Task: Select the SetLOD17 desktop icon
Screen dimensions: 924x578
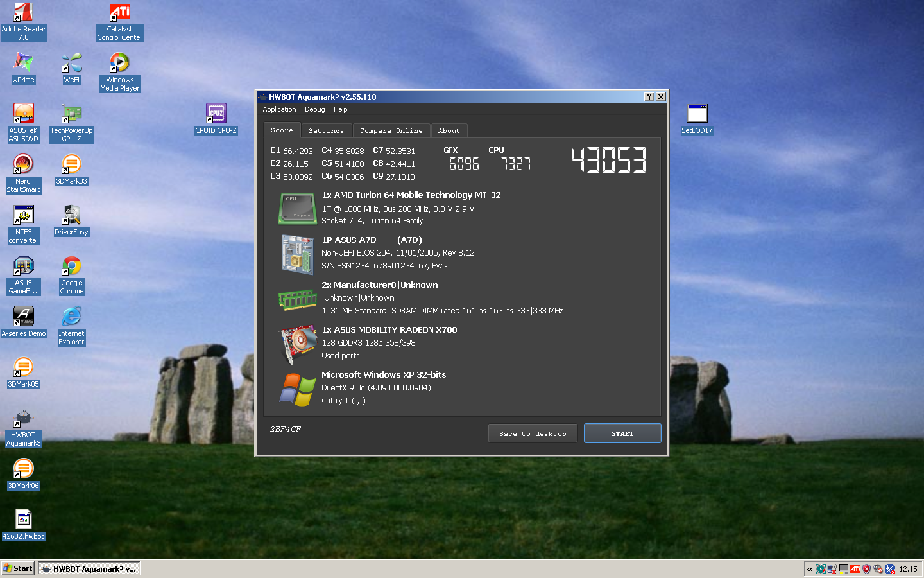Action: [697, 119]
